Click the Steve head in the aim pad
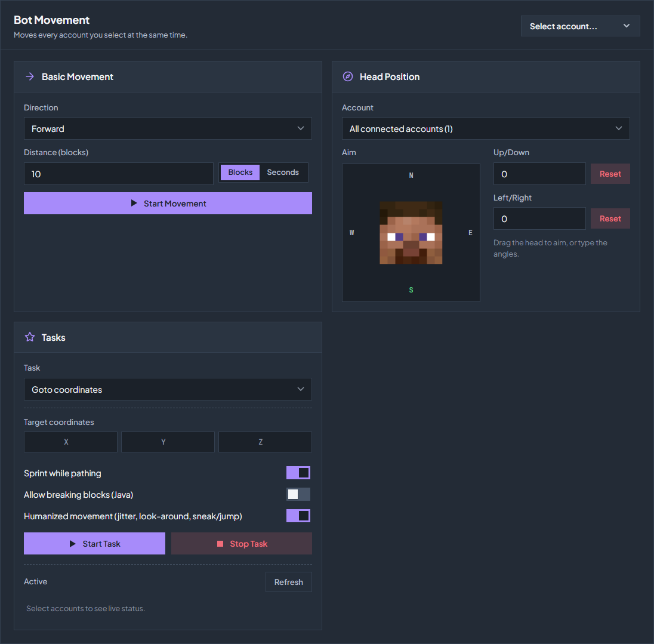The height and width of the screenshot is (644, 654). 411,233
